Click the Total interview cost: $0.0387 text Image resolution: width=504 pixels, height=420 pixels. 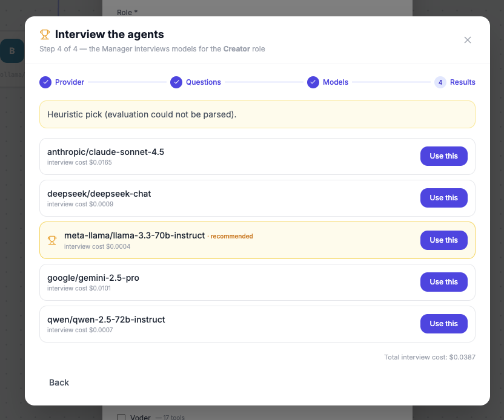coord(429,357)
